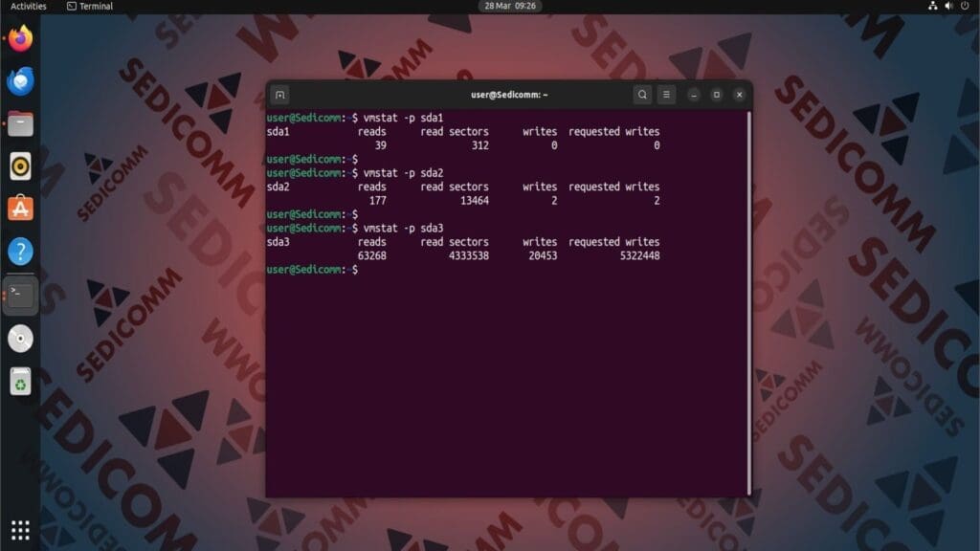Screen dimensions: 980x551
Task: Open the disc burner from the dock
Action: click(x=19, y=338)
